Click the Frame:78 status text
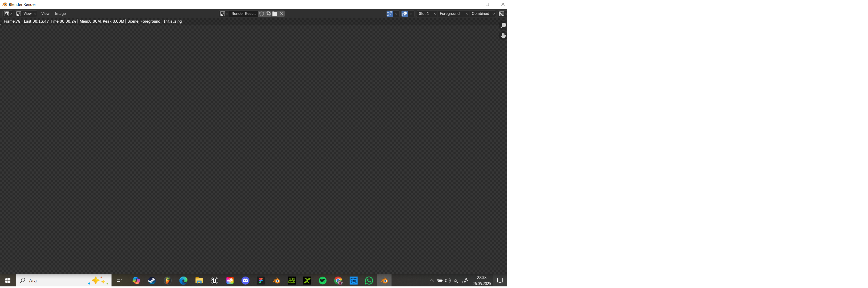 coord(12,21)
